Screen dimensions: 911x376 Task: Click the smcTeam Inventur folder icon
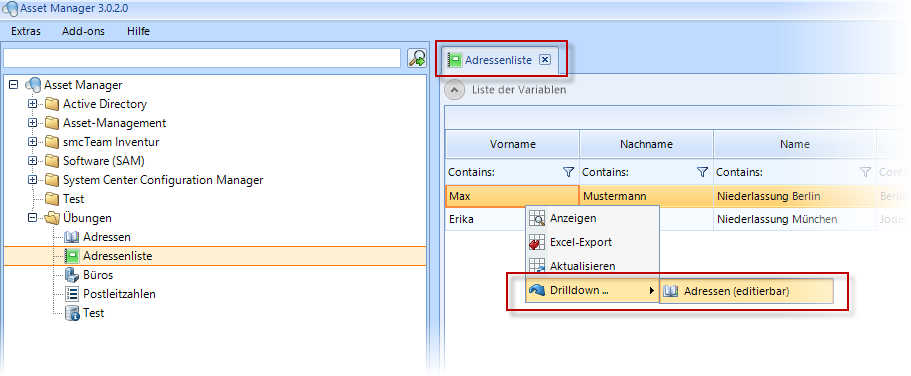(52, 142)
